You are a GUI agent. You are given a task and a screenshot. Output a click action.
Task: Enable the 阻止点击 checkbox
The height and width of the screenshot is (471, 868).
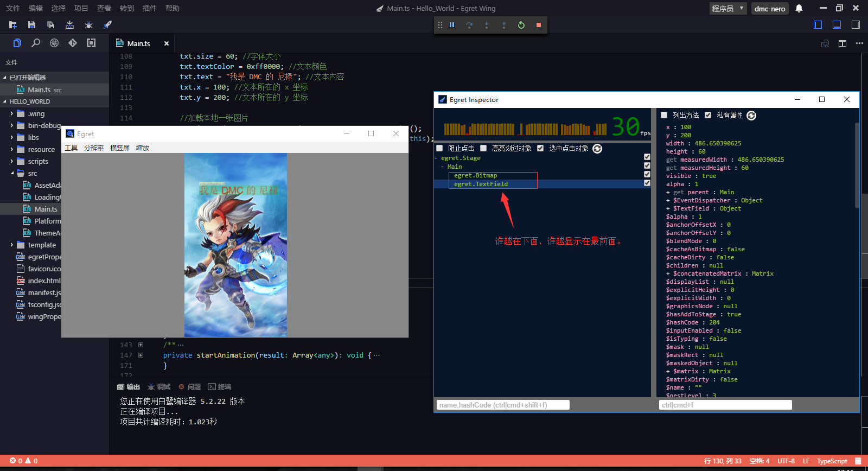(x=440, y=148)
